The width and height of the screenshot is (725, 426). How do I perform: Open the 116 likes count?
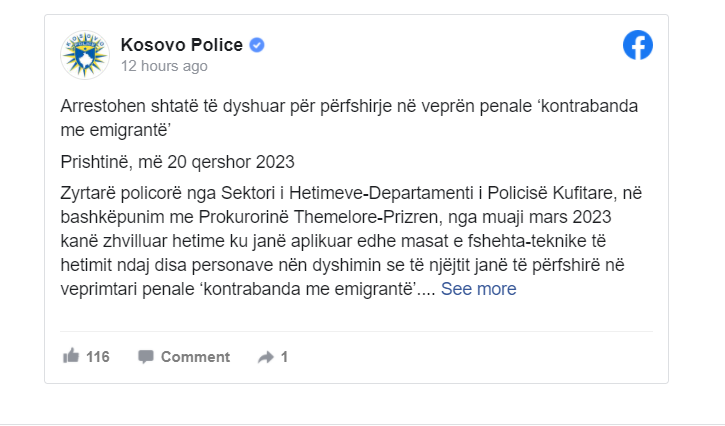click(98, 357)
